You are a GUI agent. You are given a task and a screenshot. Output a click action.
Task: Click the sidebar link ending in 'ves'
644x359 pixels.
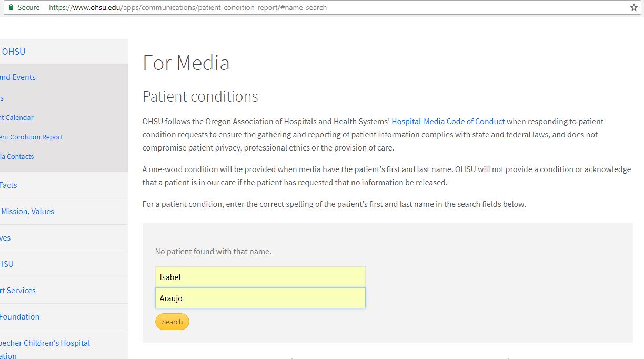point(5,238)
